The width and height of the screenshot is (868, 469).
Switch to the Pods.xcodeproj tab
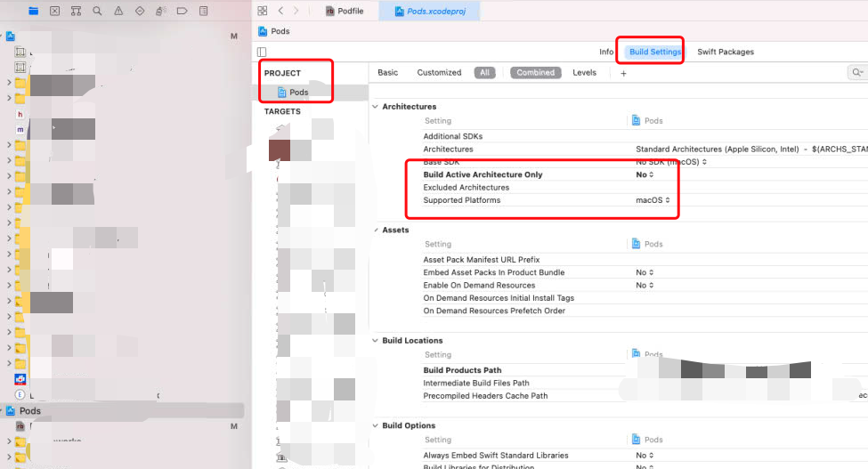(x=430, y=11)
